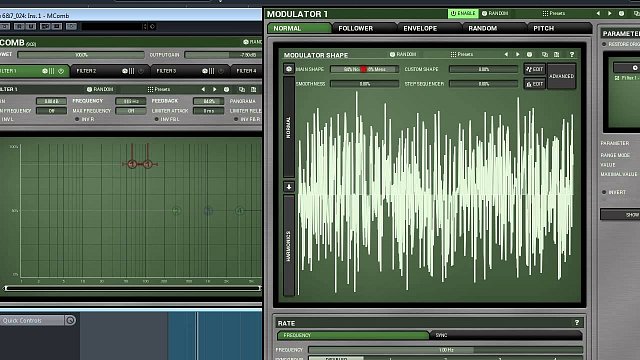Randomize Filter 1 section settings

pyautogui.click(x=100, y=89)
